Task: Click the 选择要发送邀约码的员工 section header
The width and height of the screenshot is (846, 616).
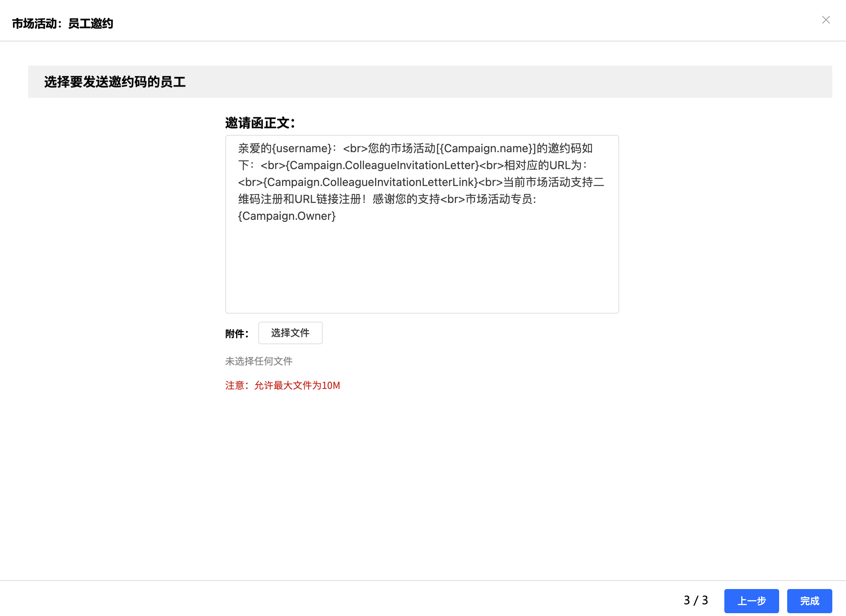Action: (x=115, y=82)
